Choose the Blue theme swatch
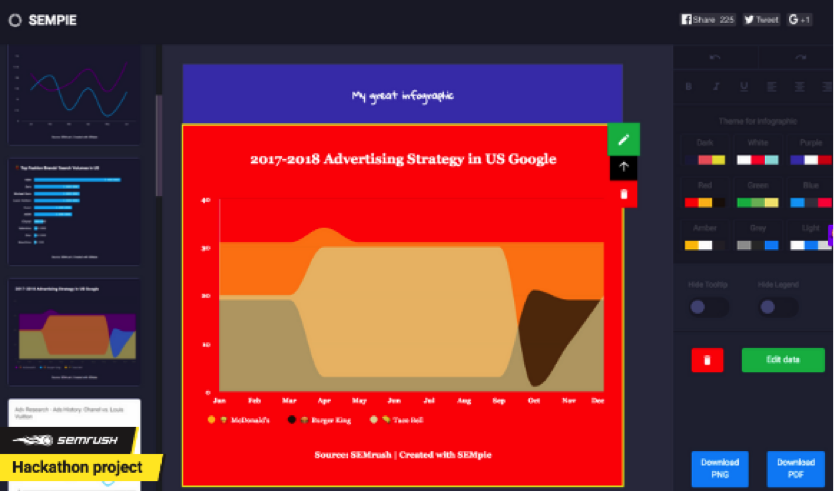 pos(810,195)
